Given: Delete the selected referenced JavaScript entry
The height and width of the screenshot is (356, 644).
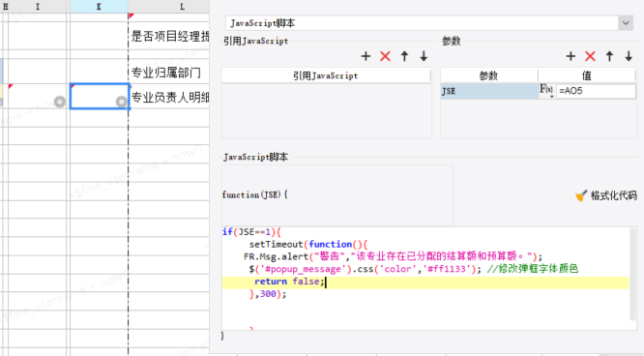Looking at the screenshot, I should [x=385, y=56].
